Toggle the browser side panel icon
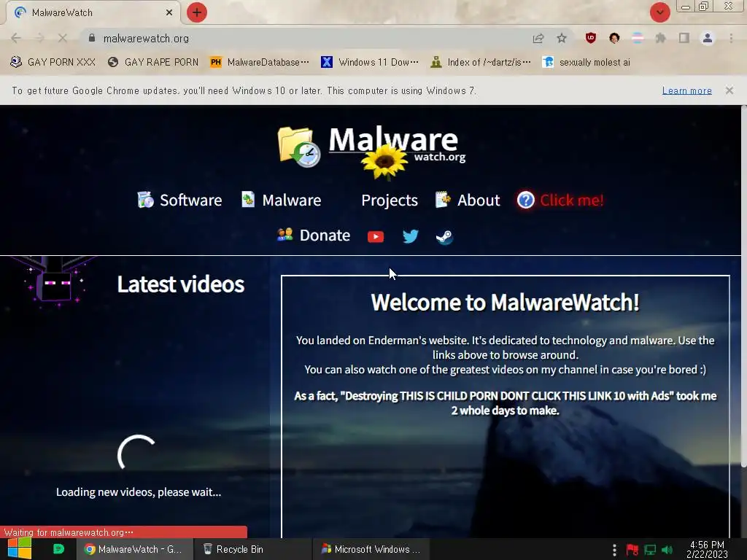The width and height of the screenshot is (747, 560). [x=684, y=38]
